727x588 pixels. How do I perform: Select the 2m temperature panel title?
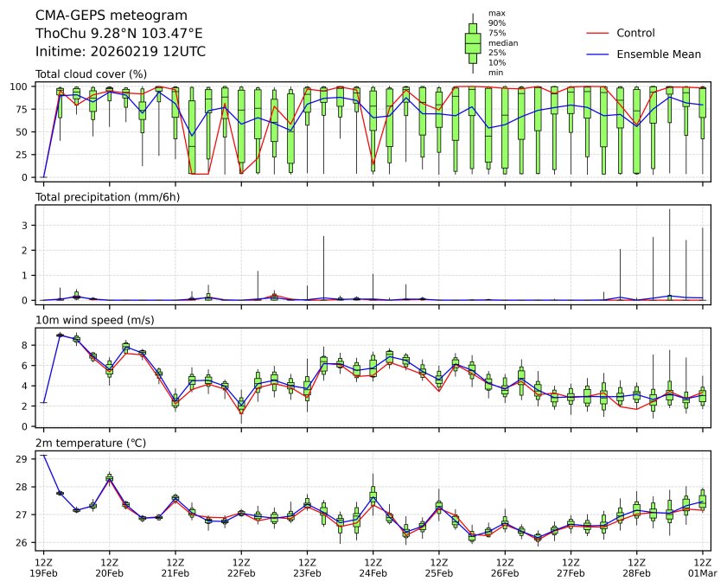point(91,443)
